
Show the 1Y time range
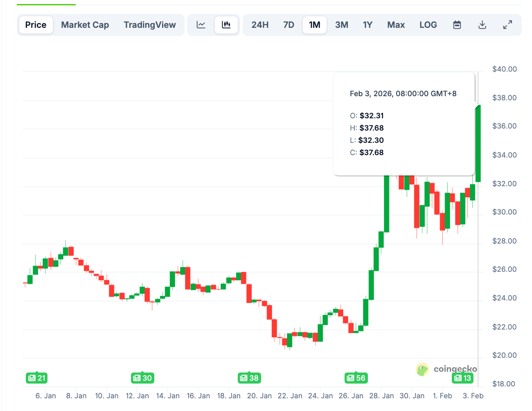tap(367, 25)
